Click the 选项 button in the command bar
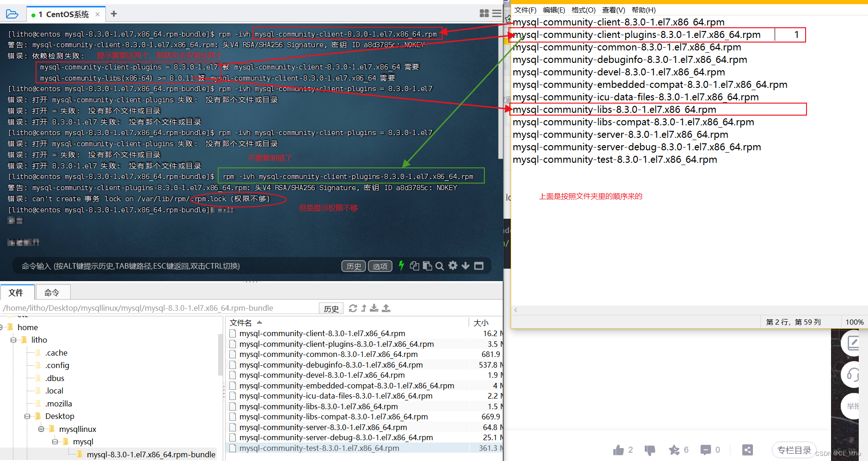This screenshot has height=461, width=868. point(380,266)
